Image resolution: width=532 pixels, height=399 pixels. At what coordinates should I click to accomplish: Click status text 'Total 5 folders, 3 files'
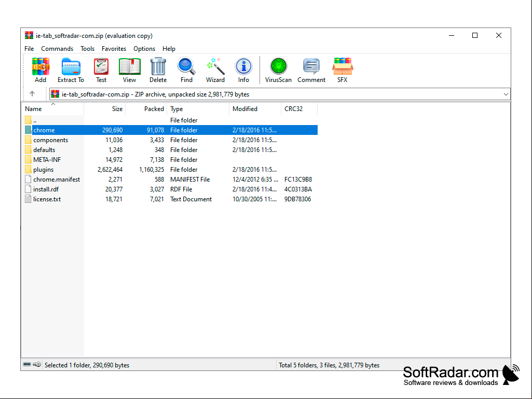pyautogui.click(x=307, y=365)
